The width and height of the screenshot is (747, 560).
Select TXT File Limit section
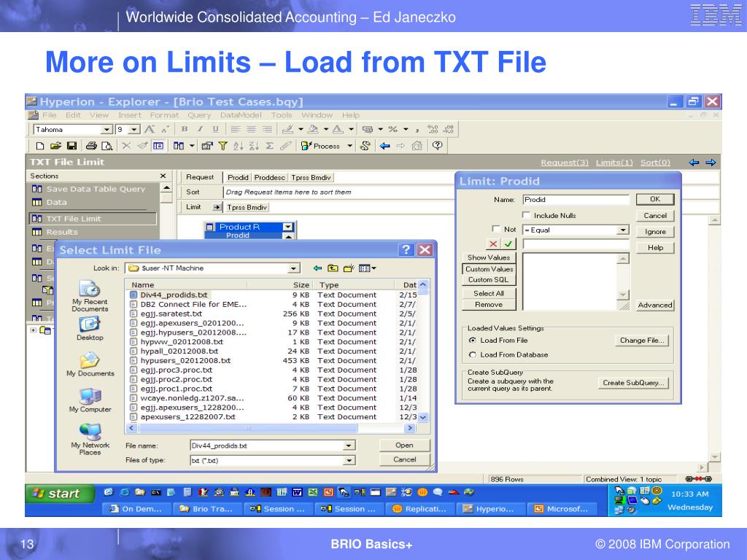point(93,219)
